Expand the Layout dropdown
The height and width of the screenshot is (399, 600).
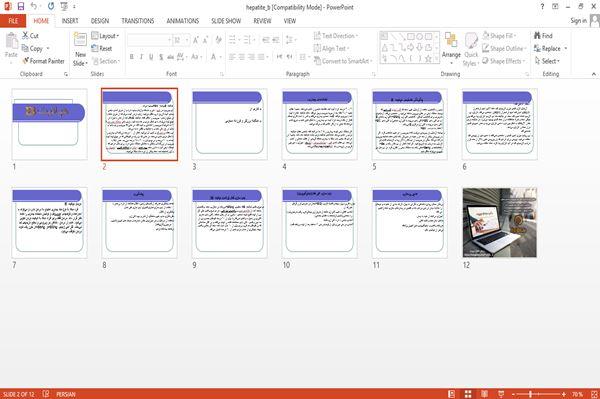(x=105, y=36)
